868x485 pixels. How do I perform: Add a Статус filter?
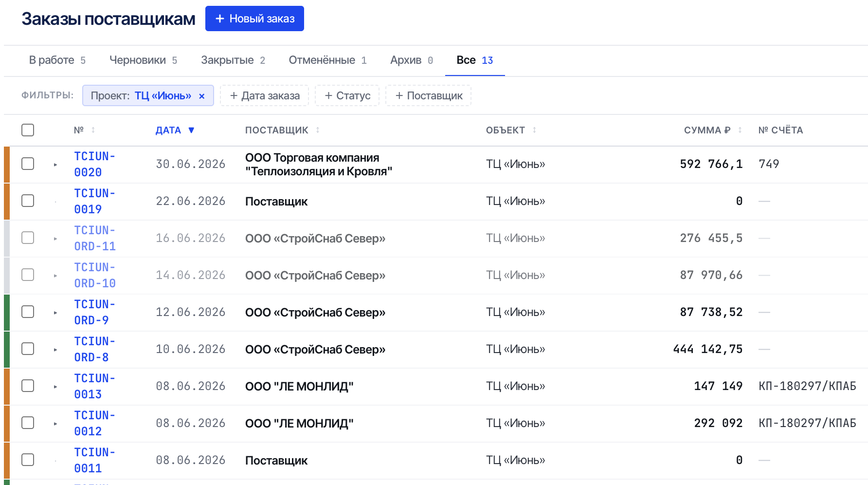(x=347, y=96)
